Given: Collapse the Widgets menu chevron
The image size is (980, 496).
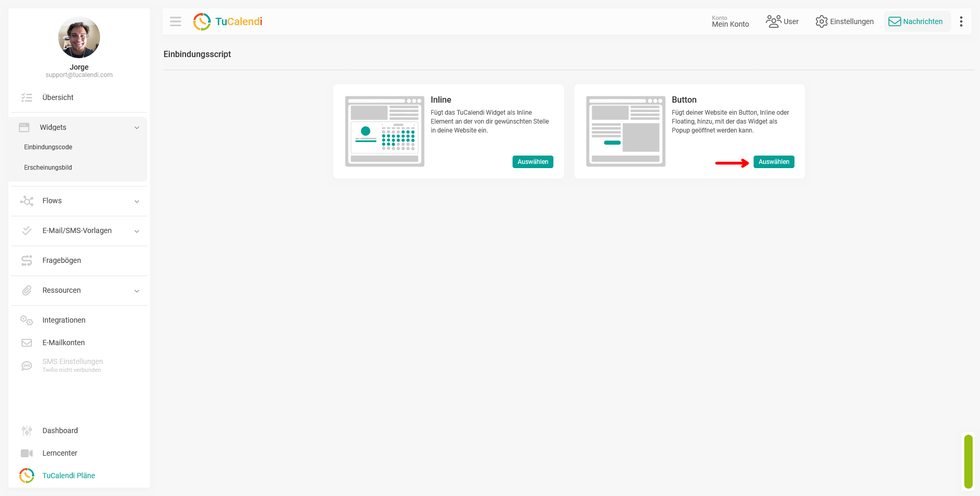Looking at the screenshot, I should pos(137,128).
